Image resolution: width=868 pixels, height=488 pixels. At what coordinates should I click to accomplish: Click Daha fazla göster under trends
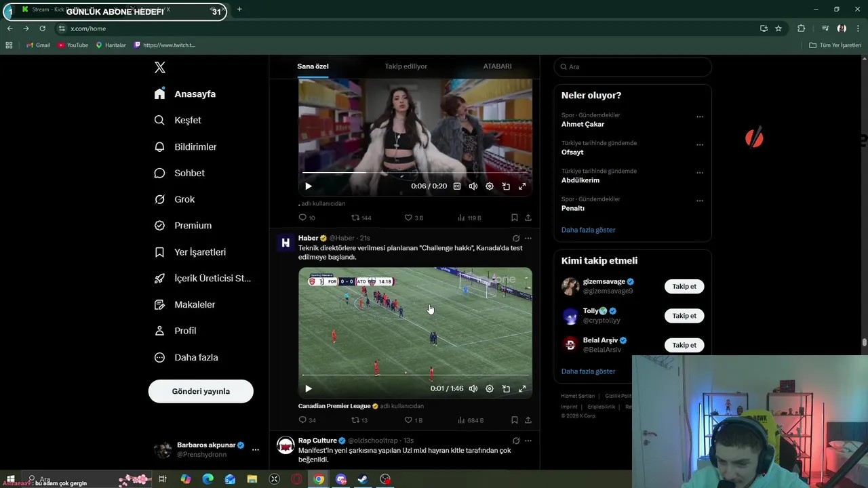click(588, 230)
